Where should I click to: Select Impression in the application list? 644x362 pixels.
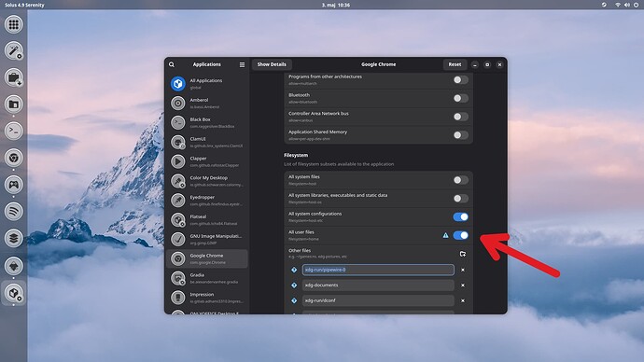coord(207,297)
